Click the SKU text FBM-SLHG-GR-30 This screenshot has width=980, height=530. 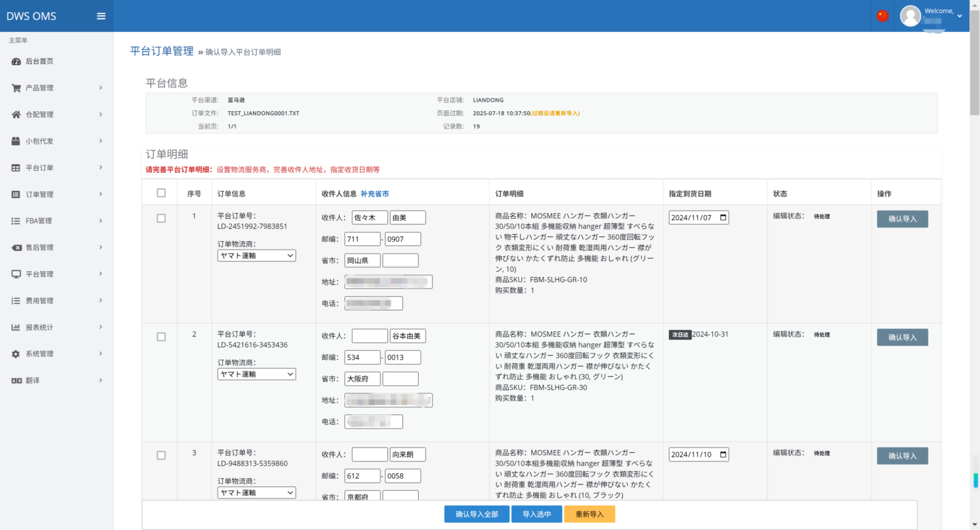(x=559, y=388)
